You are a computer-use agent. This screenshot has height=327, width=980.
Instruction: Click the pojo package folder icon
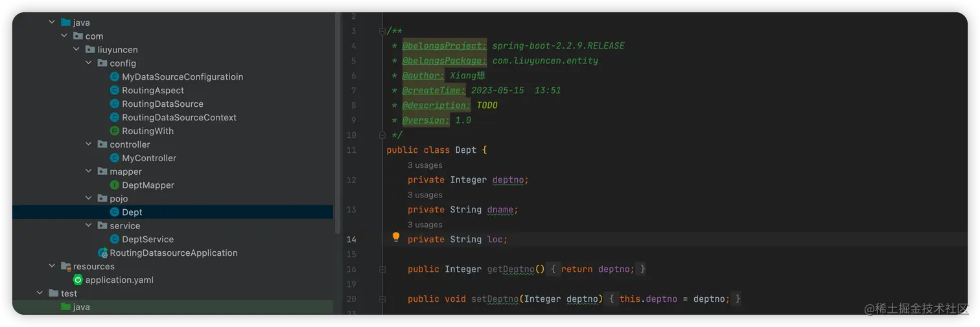click(102, 199)
